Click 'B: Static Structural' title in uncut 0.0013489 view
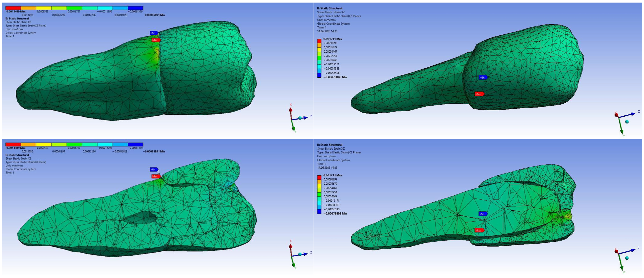This screenshot has width=644, height=278. (17, 18)
